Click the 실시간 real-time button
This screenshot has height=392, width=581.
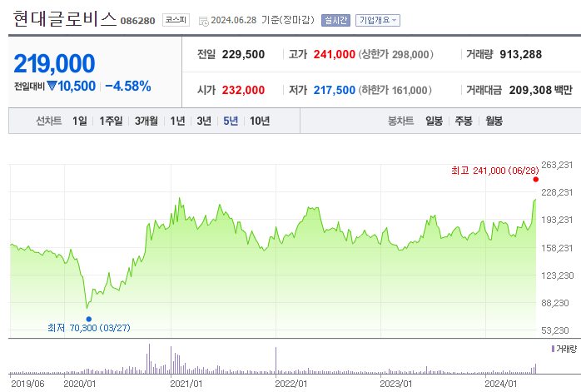pos(335,20)
